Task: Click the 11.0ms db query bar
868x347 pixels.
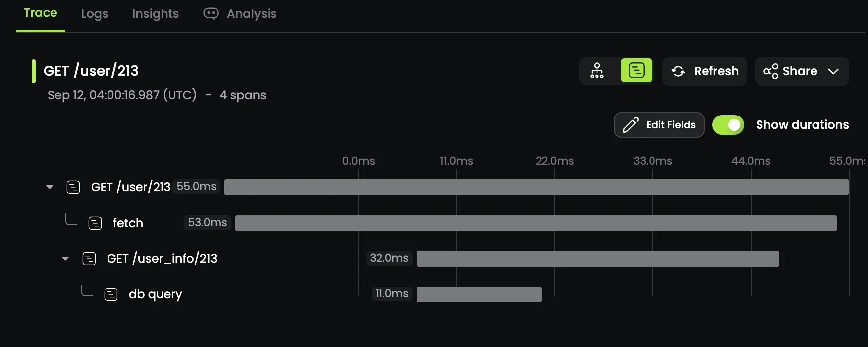Action: tap(479, 294)
